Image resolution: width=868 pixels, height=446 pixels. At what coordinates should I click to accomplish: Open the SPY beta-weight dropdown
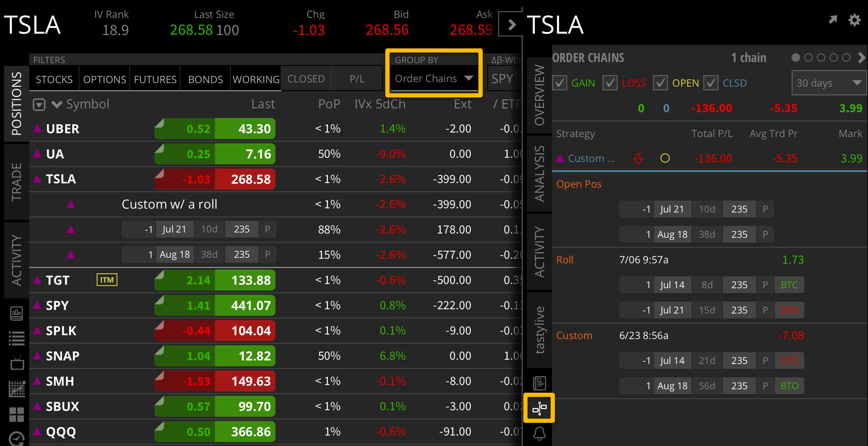tap(504, 79)
